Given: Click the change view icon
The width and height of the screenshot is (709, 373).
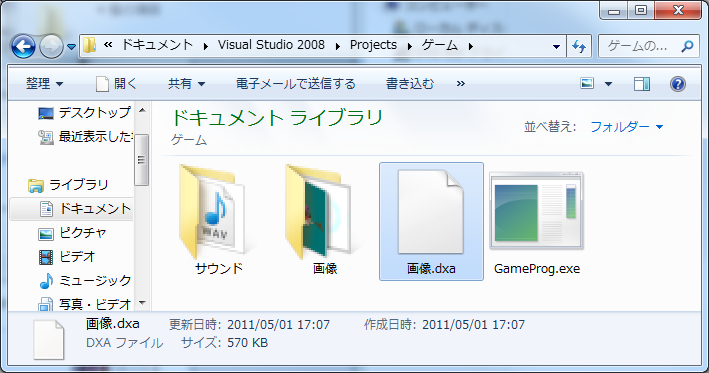Looking at the screenshot, I should [587, 84].
